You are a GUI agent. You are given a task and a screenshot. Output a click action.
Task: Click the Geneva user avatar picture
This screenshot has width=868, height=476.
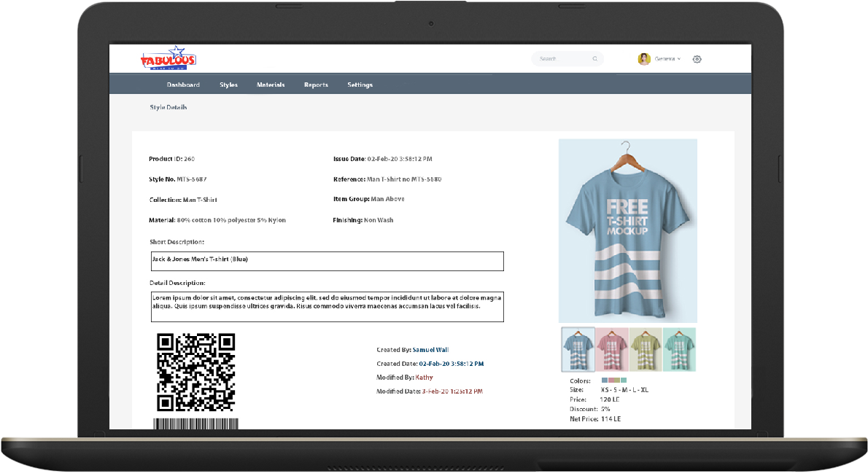click(644, 59)
